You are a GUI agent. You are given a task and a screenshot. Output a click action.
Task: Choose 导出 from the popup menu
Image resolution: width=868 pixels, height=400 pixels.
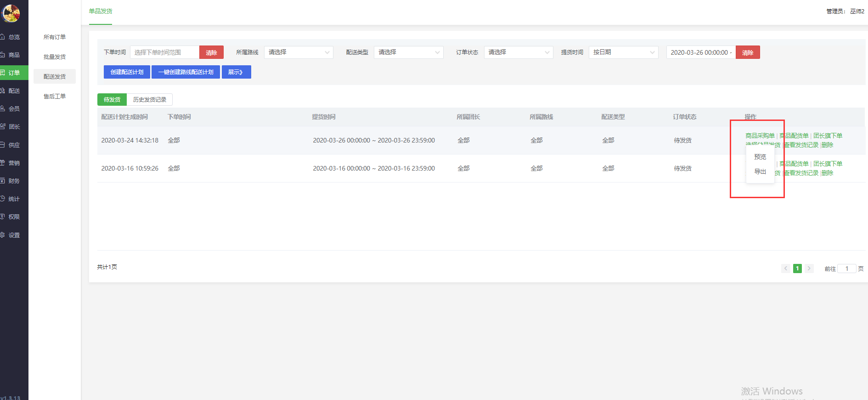click(x=760, y=171)
